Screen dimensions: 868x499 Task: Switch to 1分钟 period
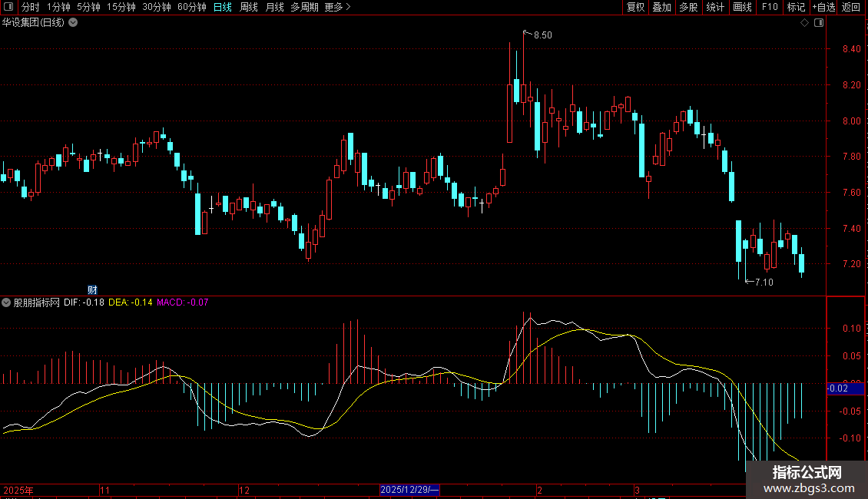tap(58, 7)
